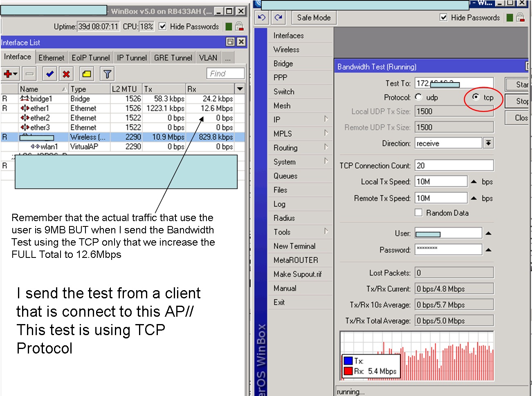This screenshot has height=396, width=532.
Task: Click the Redo arrow icon
Action: pos(278,17)
